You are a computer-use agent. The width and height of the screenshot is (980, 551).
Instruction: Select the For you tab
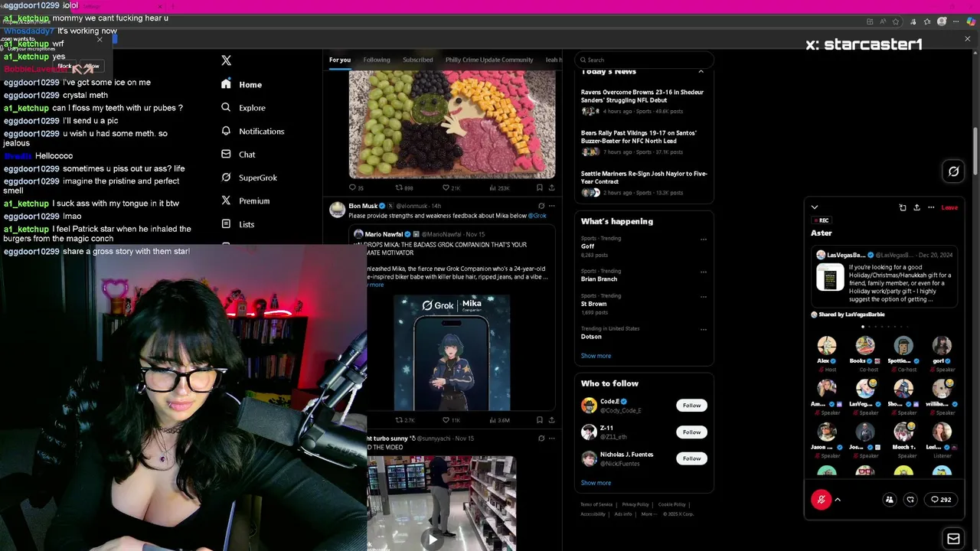(x=340, y=60)
